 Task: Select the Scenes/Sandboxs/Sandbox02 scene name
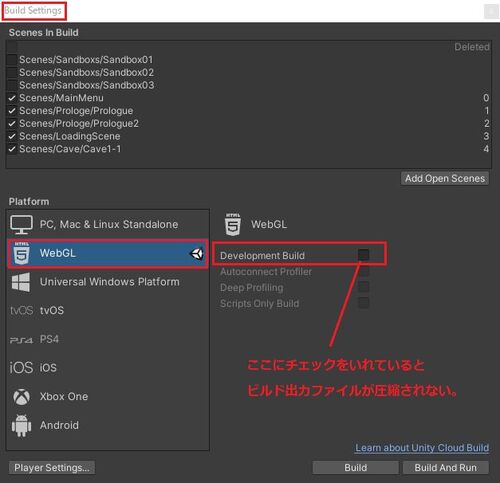pos(87,72)
